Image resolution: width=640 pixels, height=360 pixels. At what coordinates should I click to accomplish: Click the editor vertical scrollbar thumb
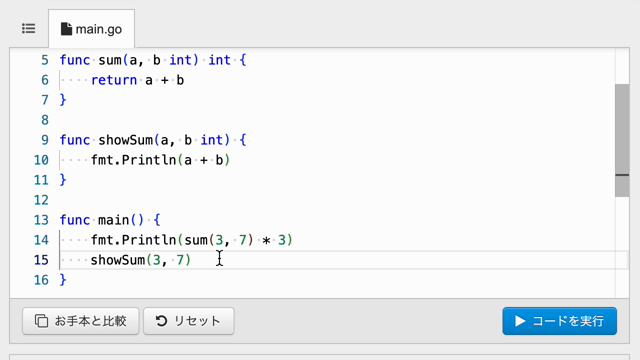(622, 140)
